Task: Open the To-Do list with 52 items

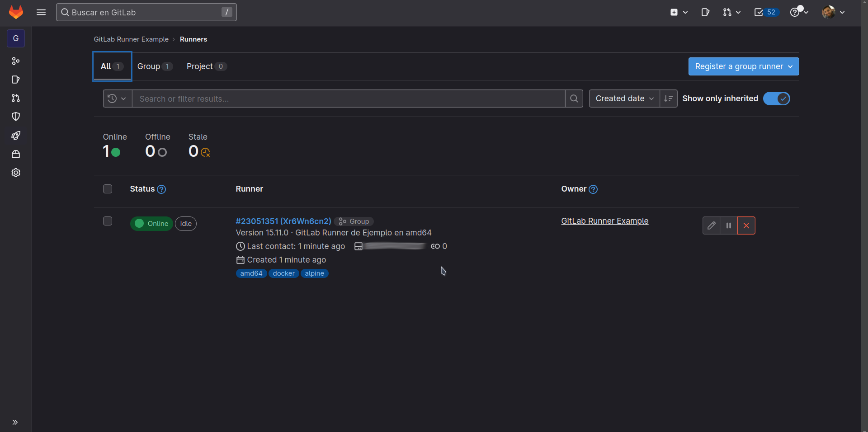Action: pyautogui.click(x=766, y=12)
